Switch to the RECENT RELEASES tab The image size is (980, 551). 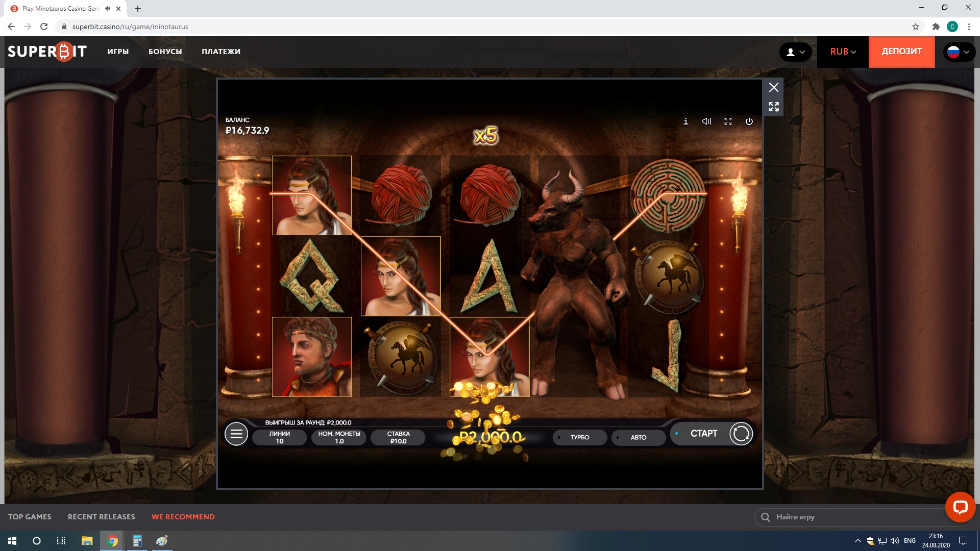(x=102, y=517)
